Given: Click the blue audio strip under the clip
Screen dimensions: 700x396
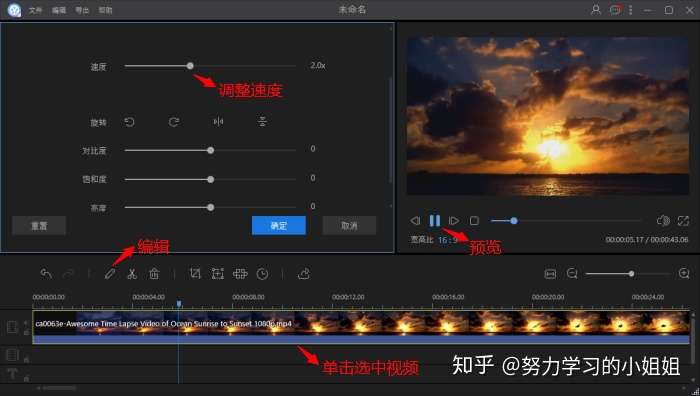Looking at the screenshot, I should (x=362, y=339).
